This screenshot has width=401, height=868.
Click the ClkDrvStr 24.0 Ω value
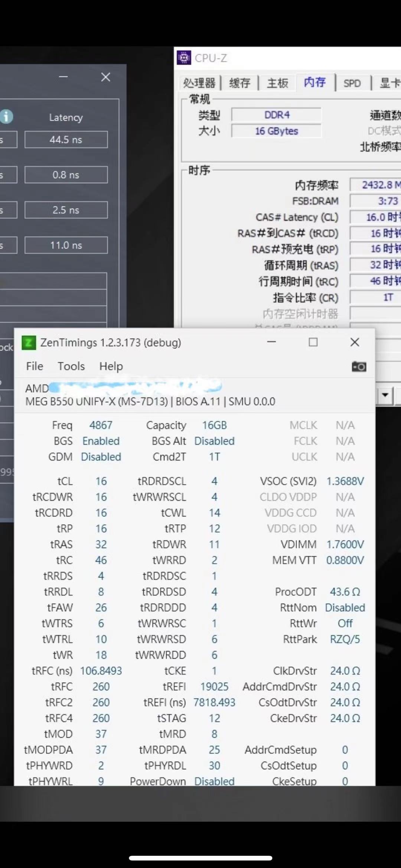tap(345, 670)
